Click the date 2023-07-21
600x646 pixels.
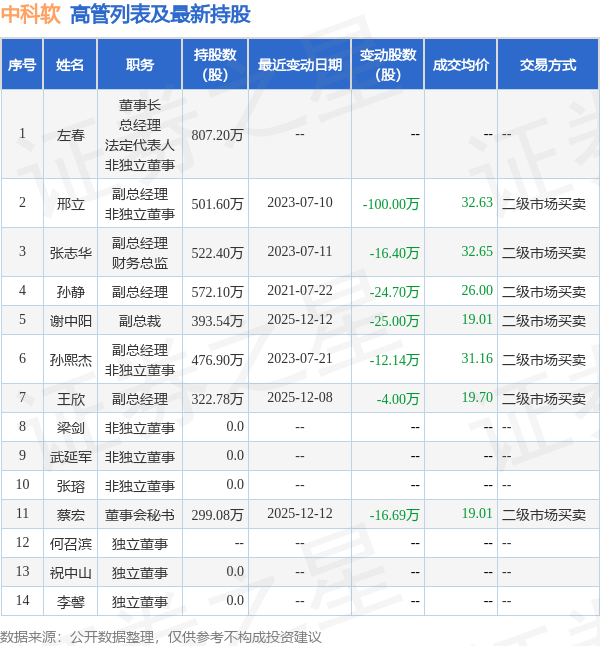(x=300, y=358)
